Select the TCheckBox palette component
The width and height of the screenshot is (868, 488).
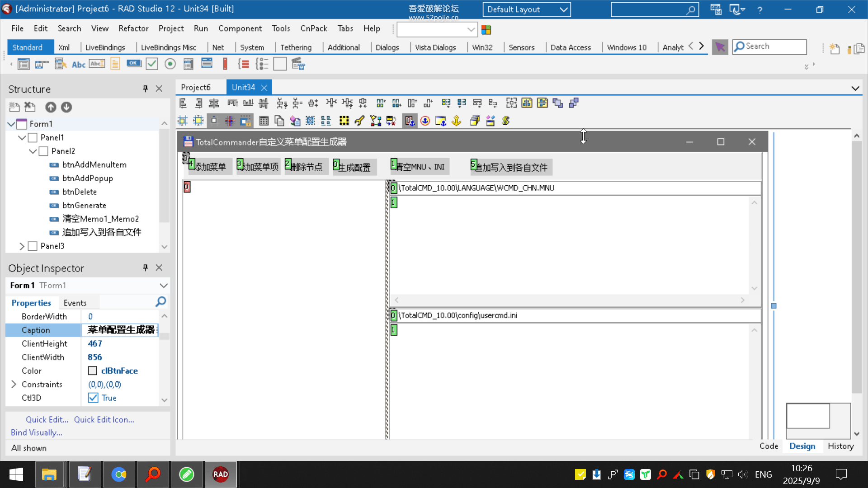pyautogui.click(x=152, y=64)
